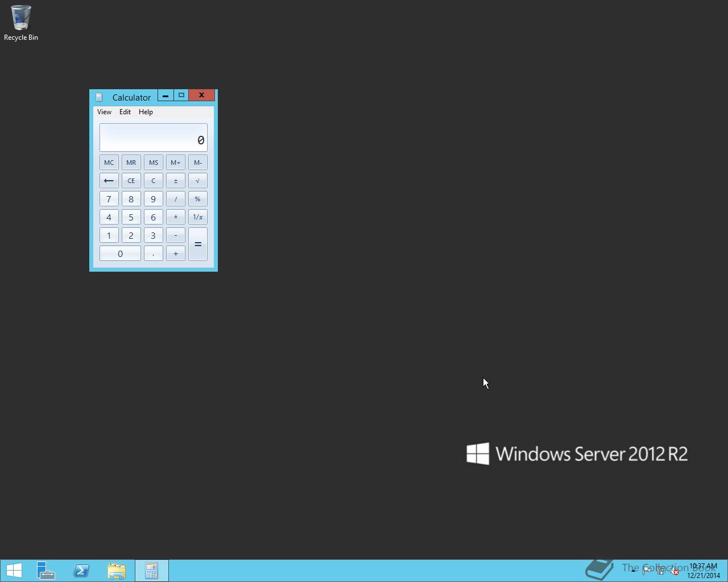Click the number 5 key
The image size is (728, 582).
click(x=131, y=217)
